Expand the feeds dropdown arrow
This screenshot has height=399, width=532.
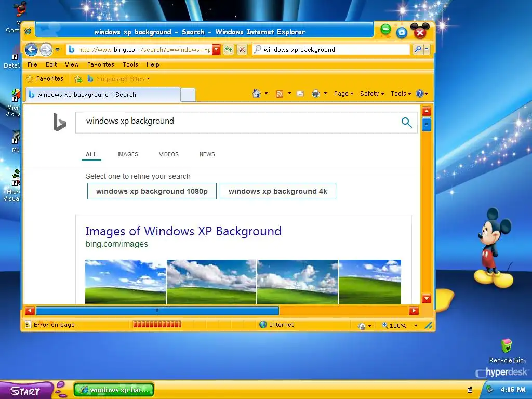[289, 94]
